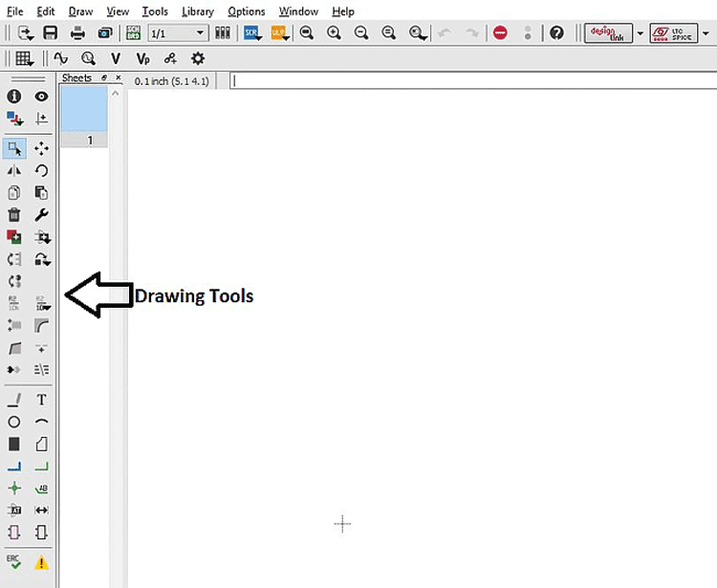This screenshot has height=588, width=717.
Task: Open the Library menu
Action: click(x=198, y=11)
